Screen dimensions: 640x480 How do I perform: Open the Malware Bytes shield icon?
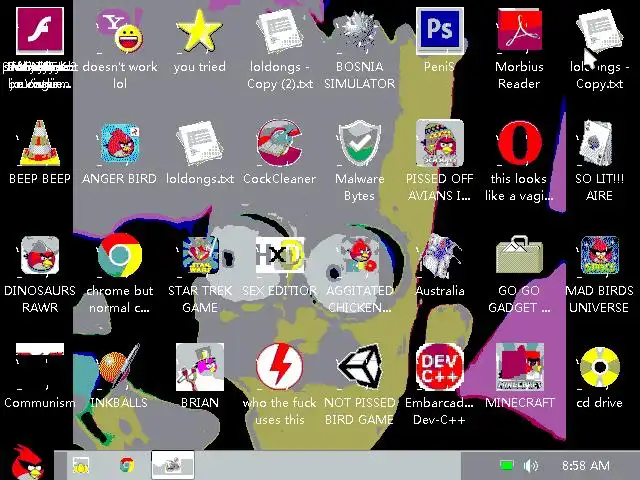click(x=359, y=143)
